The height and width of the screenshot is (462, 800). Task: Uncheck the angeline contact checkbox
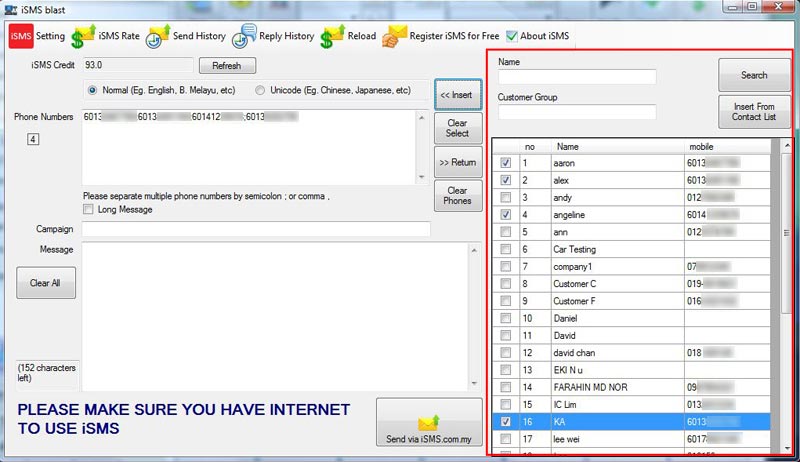click(506, 215)
